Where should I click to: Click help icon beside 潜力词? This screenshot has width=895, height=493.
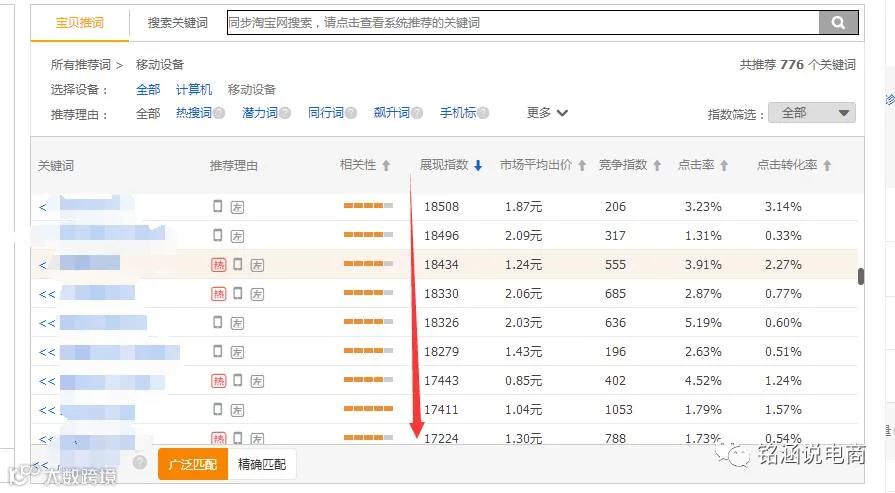coord(285,113)
